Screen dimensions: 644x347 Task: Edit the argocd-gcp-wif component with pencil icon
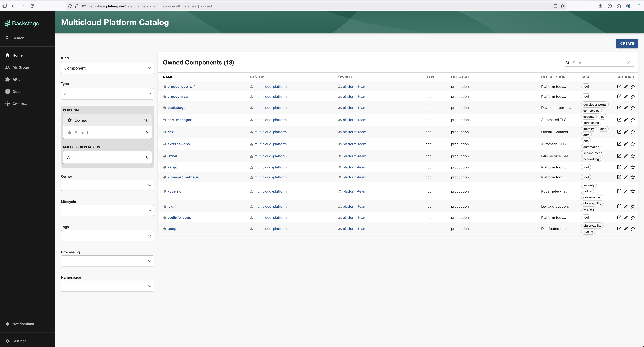[626, 86]
